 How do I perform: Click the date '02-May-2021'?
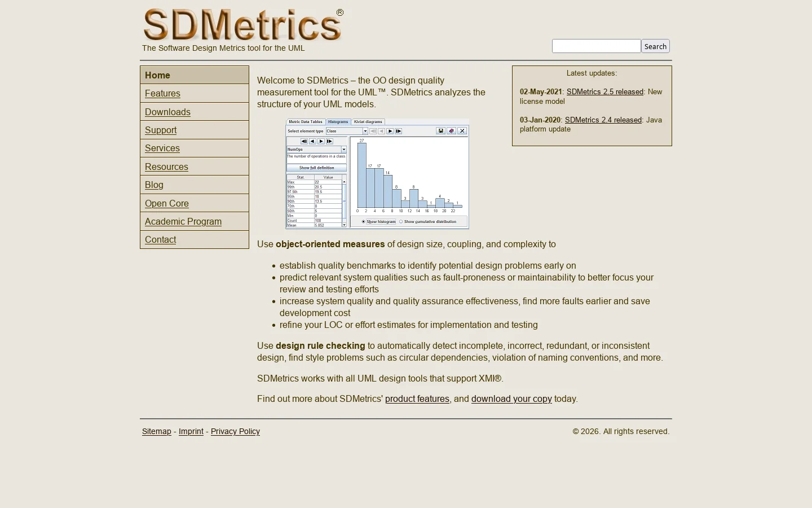[541, 91]
